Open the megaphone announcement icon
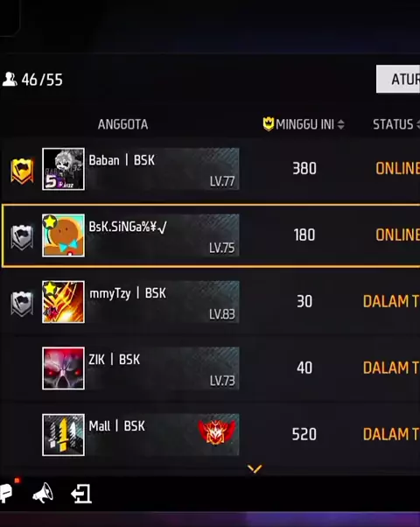420x527 pixels. (43, 494)
